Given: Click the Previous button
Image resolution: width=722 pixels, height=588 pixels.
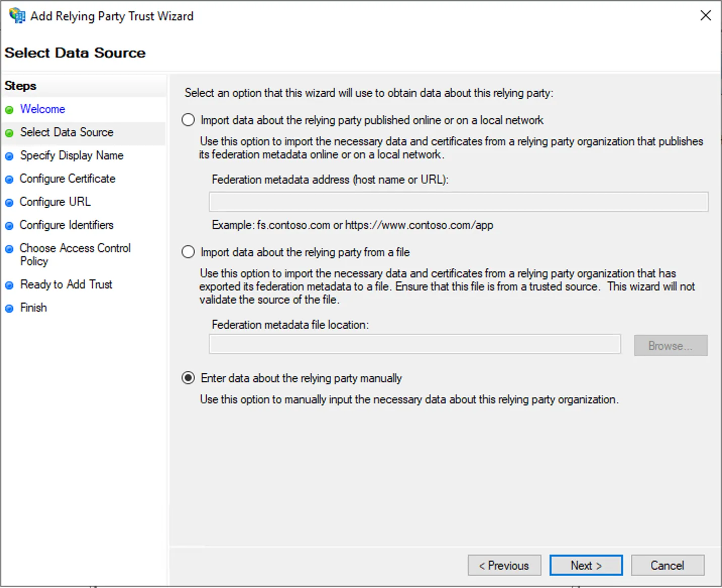Looking at the screenshot, I should point(504,565).
